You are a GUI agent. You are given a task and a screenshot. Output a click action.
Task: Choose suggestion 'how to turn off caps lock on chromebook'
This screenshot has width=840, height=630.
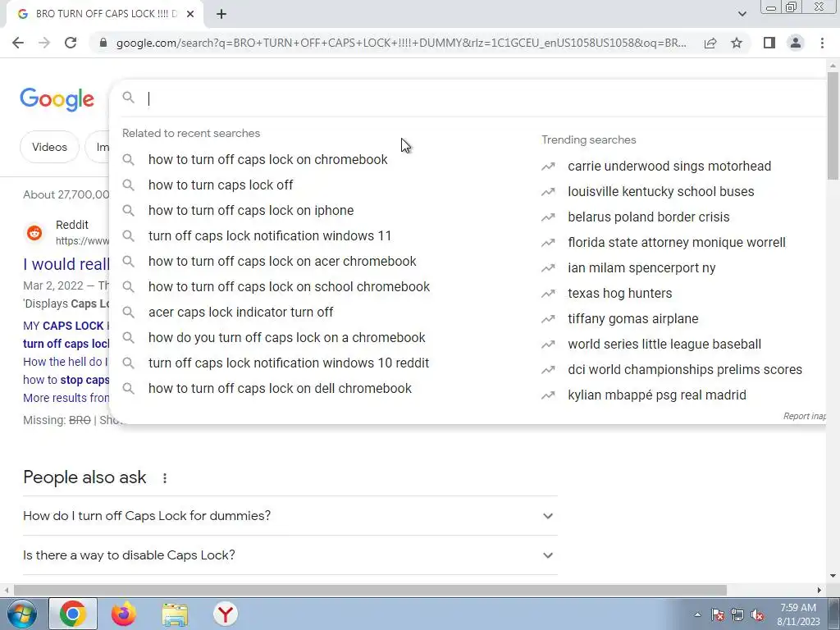point(268,160)
